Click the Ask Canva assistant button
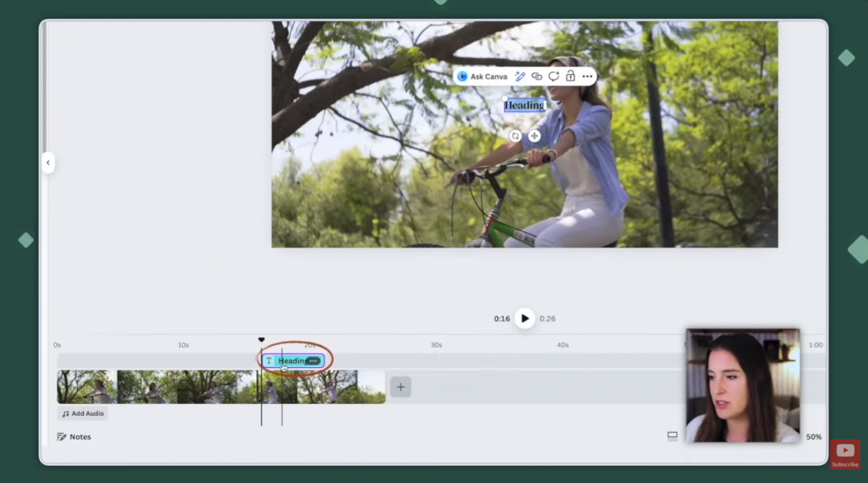This screenshot has width=868, height=483. (482, 76)
